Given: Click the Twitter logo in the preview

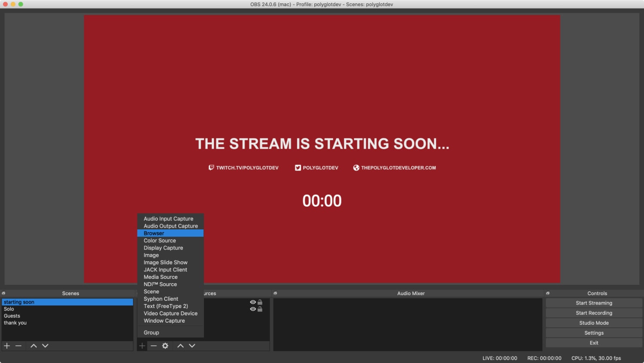Looking at the screenshot, I should 298,168.
